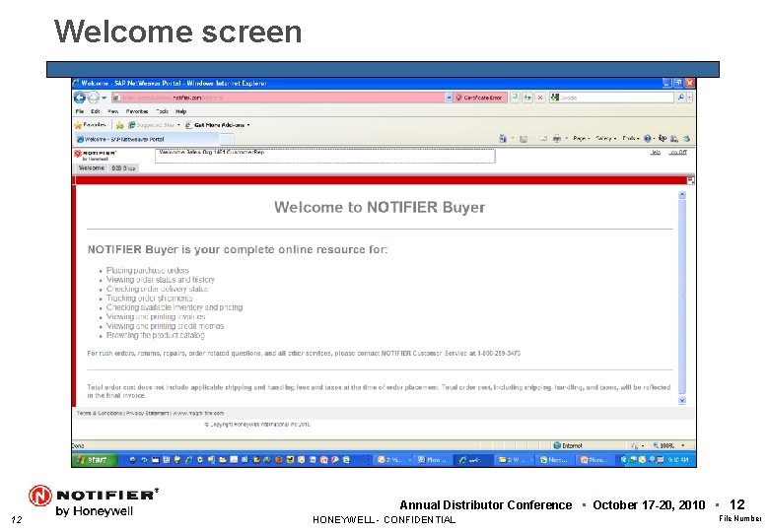Viewport: 769px width, 532px height.
Task: Click 'Welcome to NOTIFIER Buyer' heading
Action: pyautogui.click(x=380, y=207)
